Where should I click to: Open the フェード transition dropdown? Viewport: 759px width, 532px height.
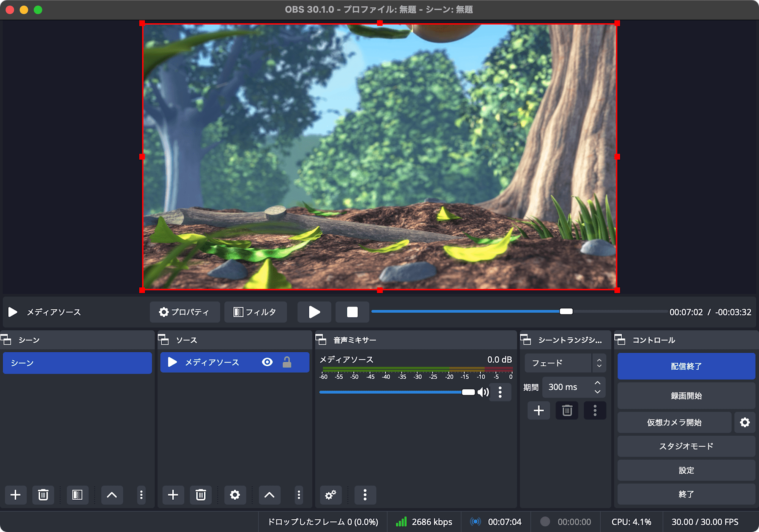click(x=565, y=363)
